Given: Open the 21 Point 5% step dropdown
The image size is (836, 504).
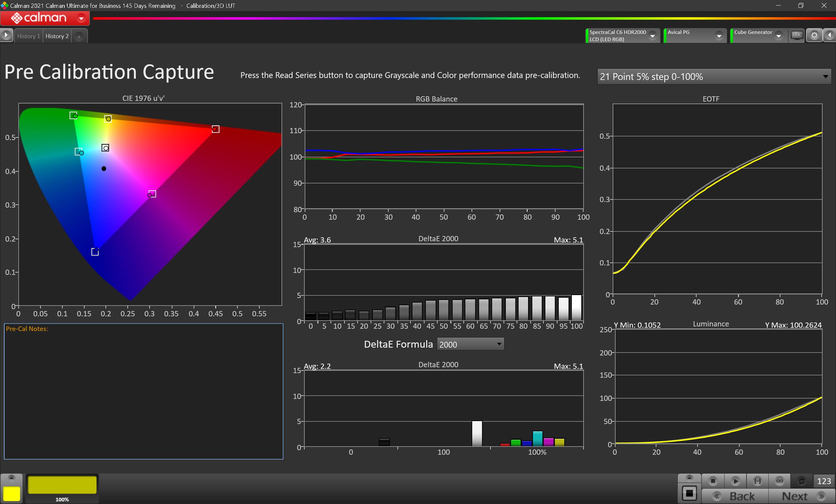Looking at the screenshot, I should 714,77.
